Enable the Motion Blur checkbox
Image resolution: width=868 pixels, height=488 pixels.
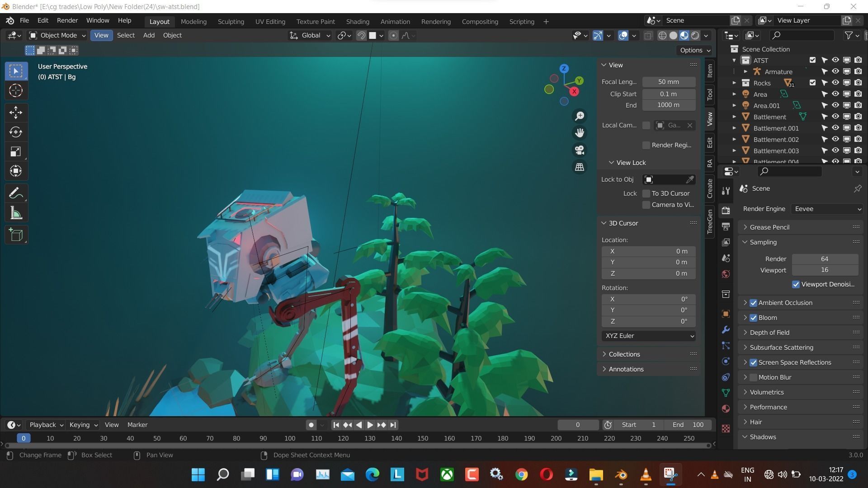coord(753,377)
